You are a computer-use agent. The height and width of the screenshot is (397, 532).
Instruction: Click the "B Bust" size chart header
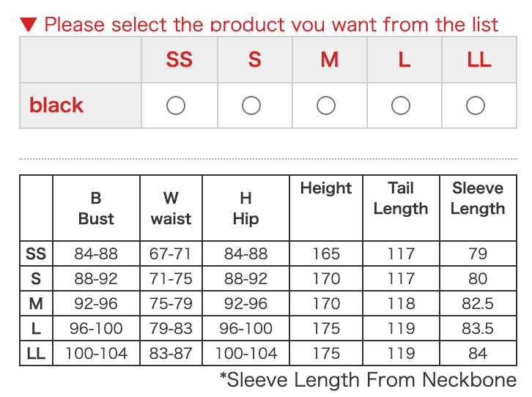tap(96, 208)
